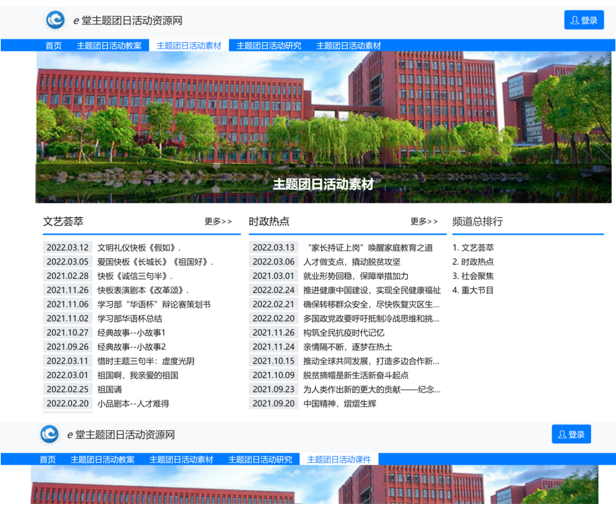Viewport: 616px width, 505px height.
Task: Click the 频道总排行 section heading
Action: pos(477,221)
